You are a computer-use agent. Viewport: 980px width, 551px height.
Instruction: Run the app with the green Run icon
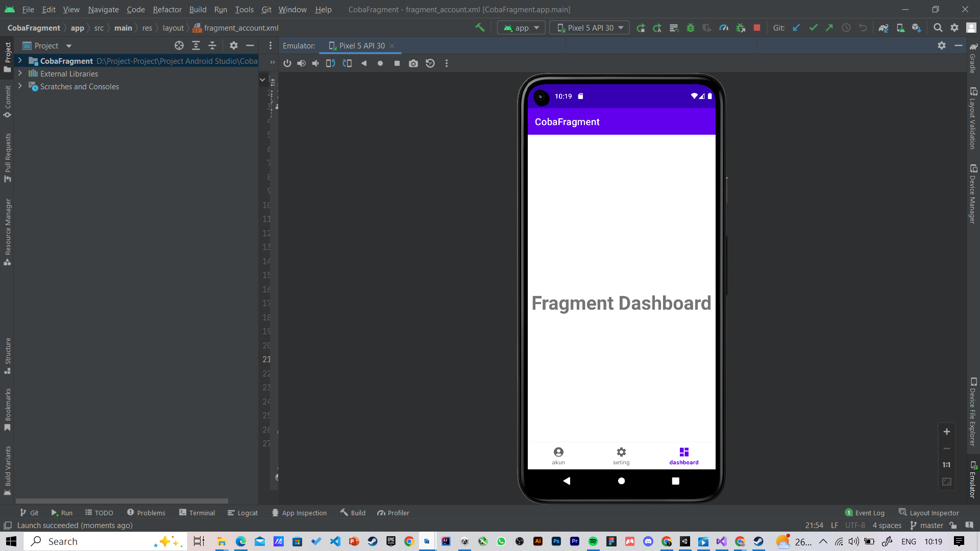click(641, 28)
